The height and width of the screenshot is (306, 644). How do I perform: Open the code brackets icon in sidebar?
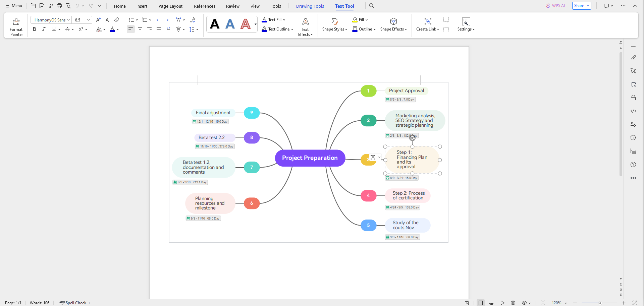[x=633, y=111]
